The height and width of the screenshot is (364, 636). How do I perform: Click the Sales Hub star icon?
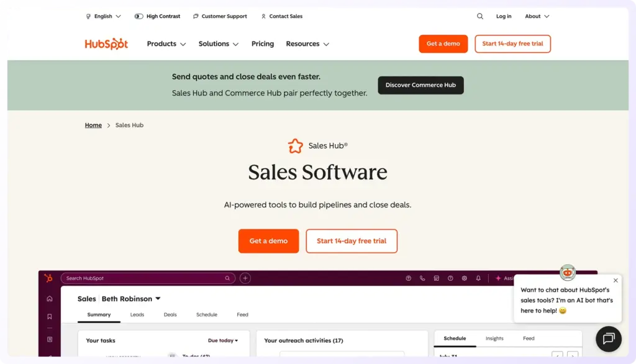coord(295,146)
